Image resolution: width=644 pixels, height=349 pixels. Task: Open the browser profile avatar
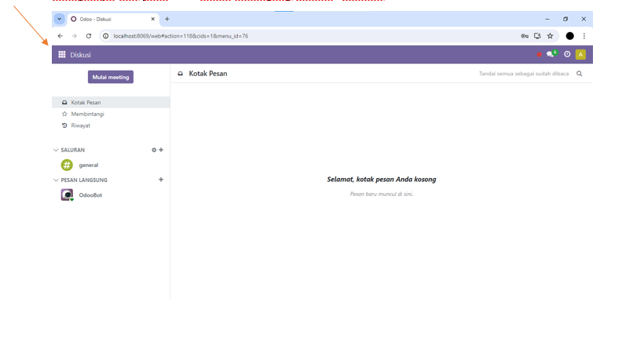[569, 36]
